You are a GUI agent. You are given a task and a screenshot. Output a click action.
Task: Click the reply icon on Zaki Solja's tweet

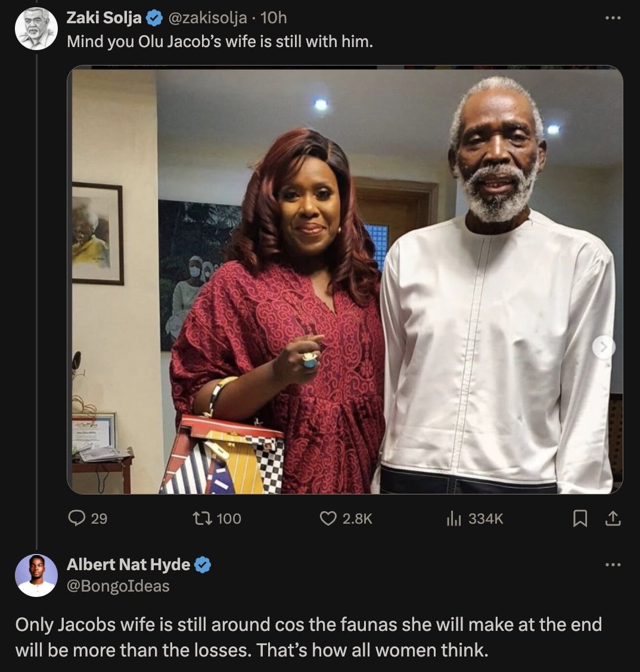coord(77,519)
